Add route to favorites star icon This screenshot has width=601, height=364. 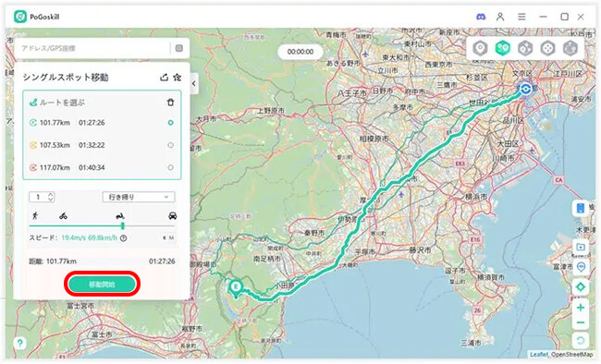pyautogui.click(x=178, y=77)
